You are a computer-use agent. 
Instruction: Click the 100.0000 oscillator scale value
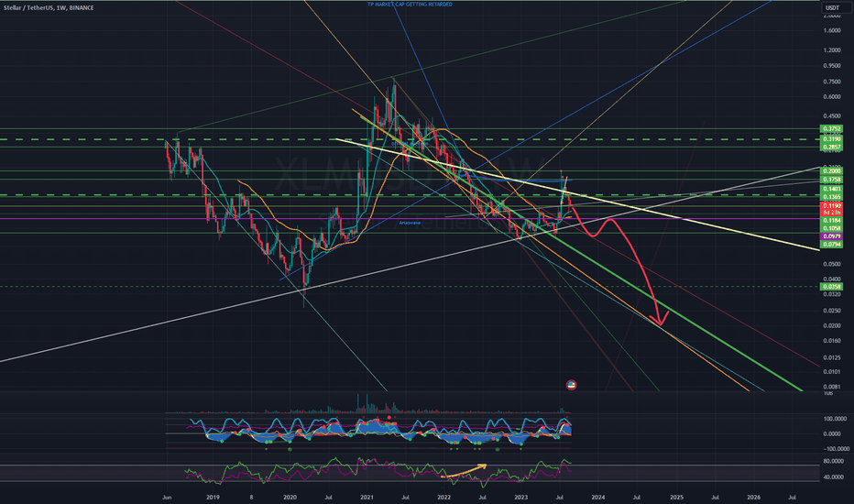tap(836, 419)
